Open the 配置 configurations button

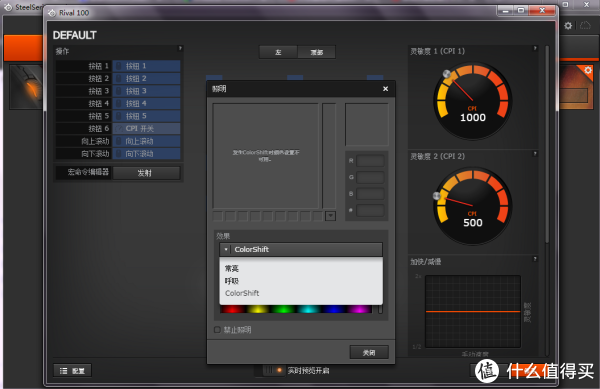[72, 371]
